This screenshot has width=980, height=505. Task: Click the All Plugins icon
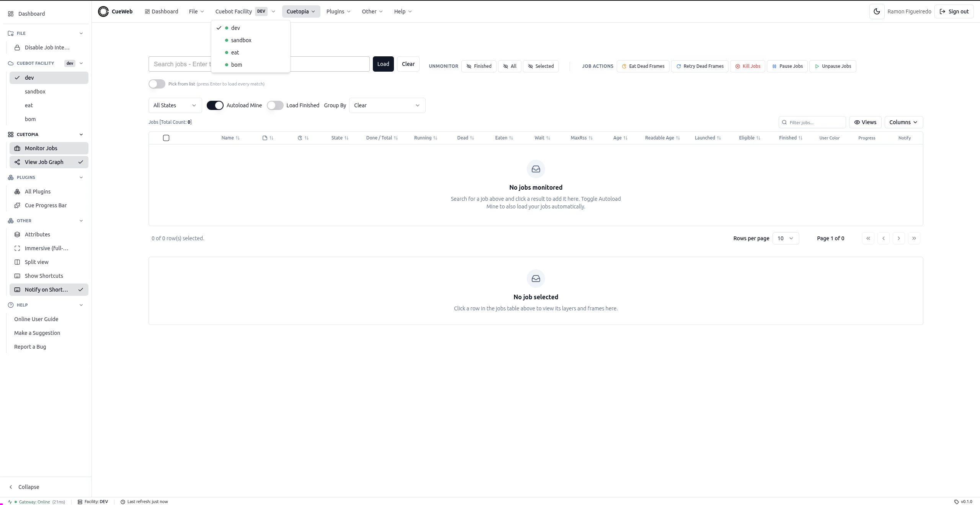[17, 192]
